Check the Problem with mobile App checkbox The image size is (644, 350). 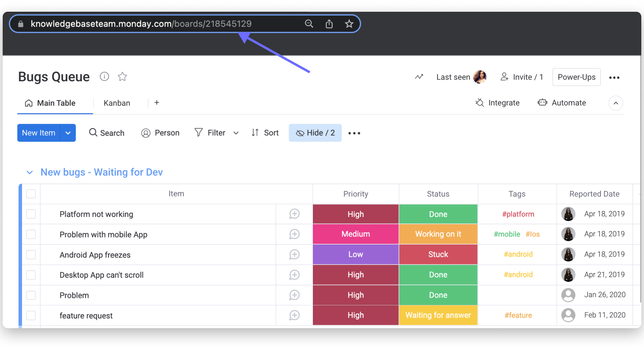tap(31, 234)
